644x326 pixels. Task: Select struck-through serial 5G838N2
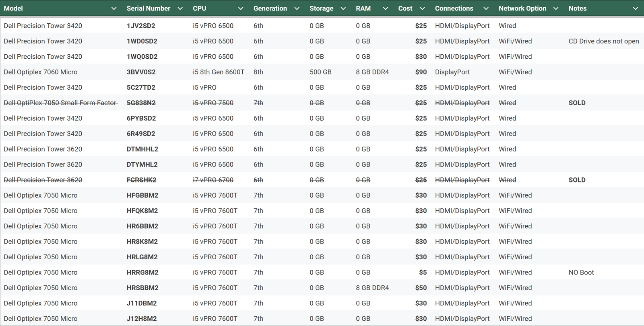click(x=141, y=103)
